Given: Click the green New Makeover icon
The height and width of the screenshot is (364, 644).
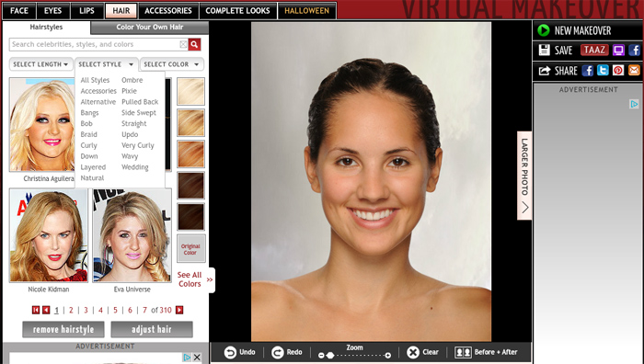Looking at the screenshot, I should click(x=544, y=30).
